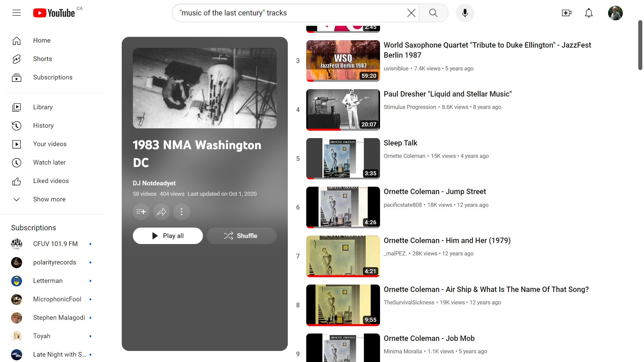Viewport: 644px width, 362px height.
Task: Open the Create video icon
Action: (x=567, y=13)
